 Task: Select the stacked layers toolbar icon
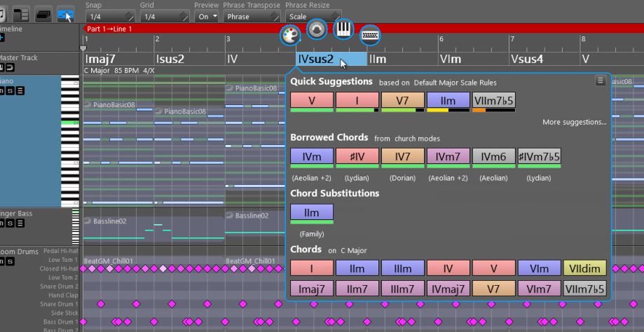43,15
